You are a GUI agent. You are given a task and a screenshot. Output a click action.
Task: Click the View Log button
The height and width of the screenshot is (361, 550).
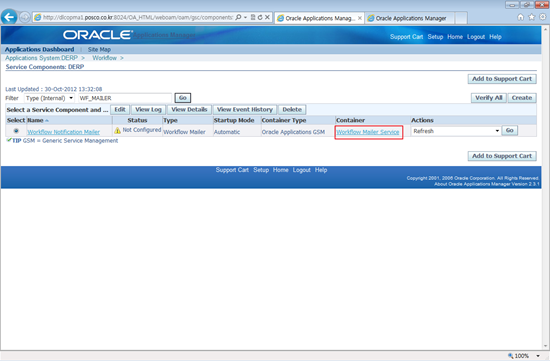click(148, 109)
